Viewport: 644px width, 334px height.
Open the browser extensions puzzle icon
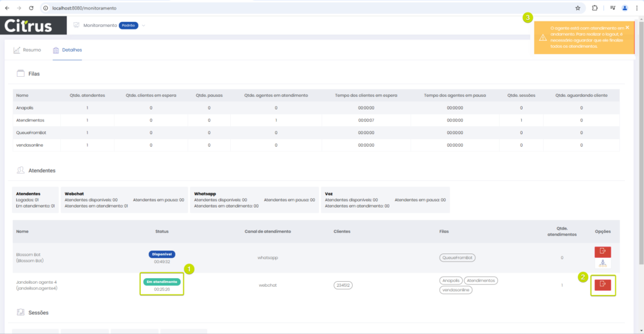pos(594,8)
